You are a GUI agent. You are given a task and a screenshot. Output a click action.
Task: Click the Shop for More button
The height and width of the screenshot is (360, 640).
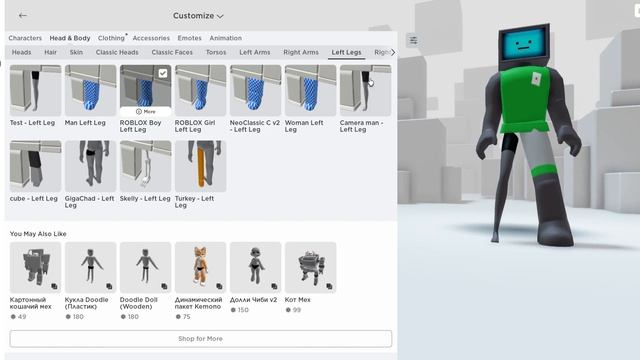point(200,339)
